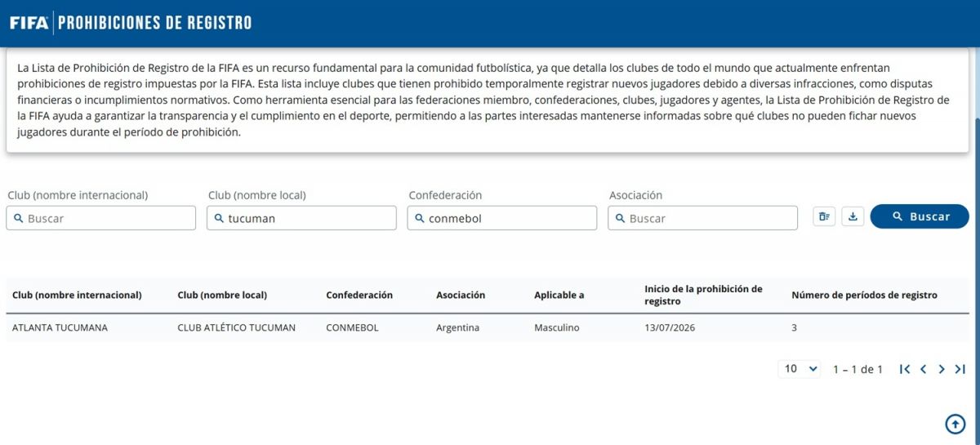Click the Inicio de la prohibición de registro header
Image resolution: width=980 pixels, height=445 pixels.
click(703, 295)
